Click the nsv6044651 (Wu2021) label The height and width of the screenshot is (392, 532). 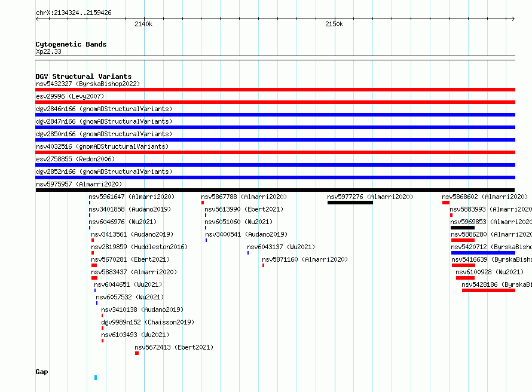129,284
